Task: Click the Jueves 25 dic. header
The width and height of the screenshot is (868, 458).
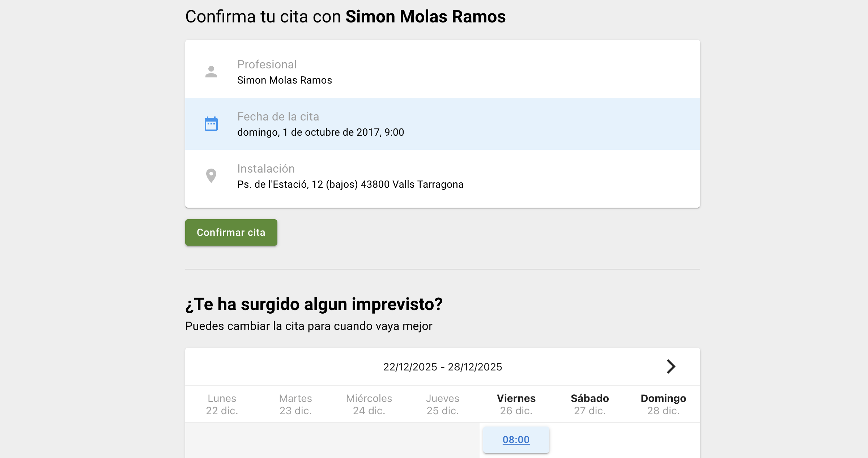Action: 443,404
